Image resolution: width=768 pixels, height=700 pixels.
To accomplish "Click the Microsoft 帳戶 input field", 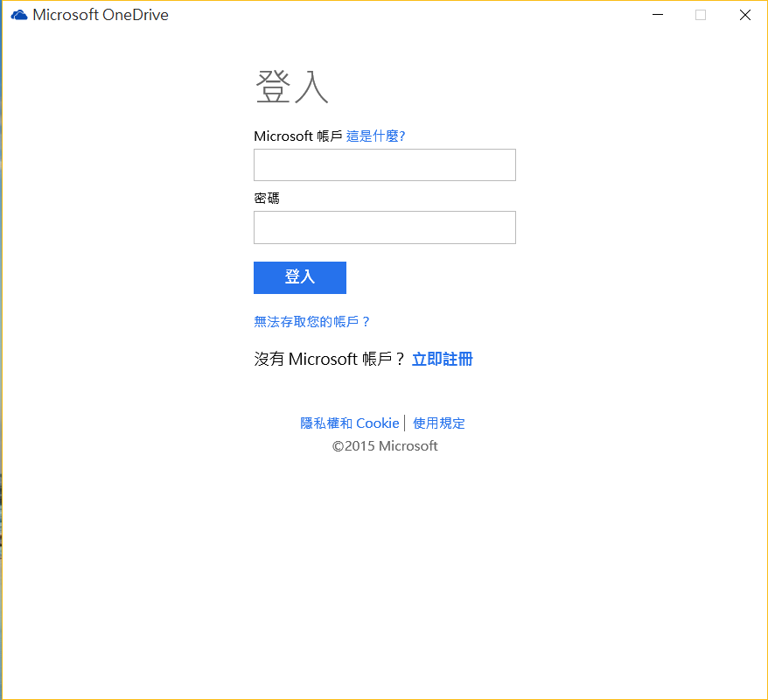I will click(385, 165).
